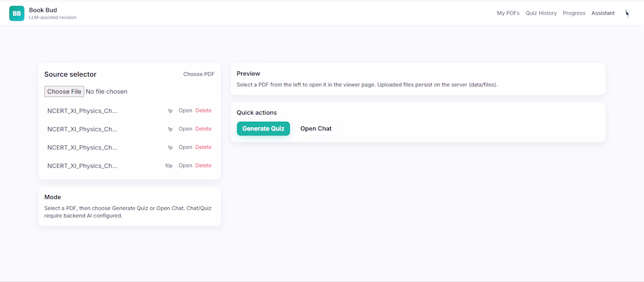Click the Open Chat button
This screenshot has width=644, height=282.
[x=316, y=129]
